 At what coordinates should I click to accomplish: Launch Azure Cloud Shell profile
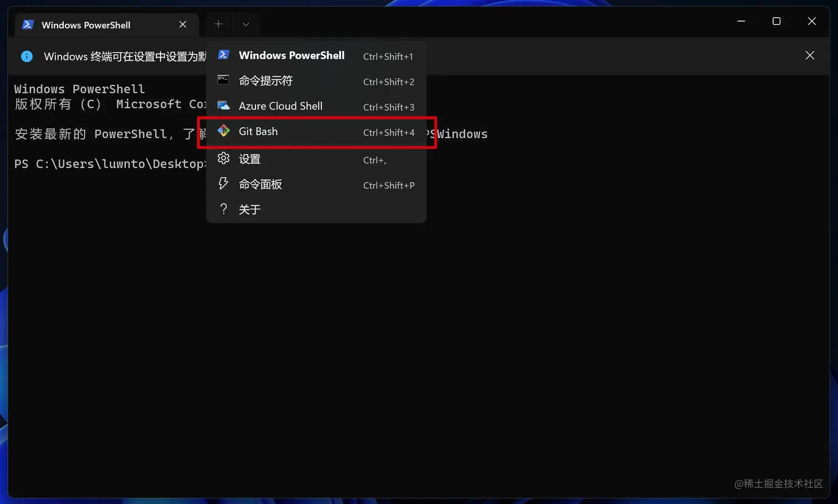pyautogui.click(x=316, y=106)
